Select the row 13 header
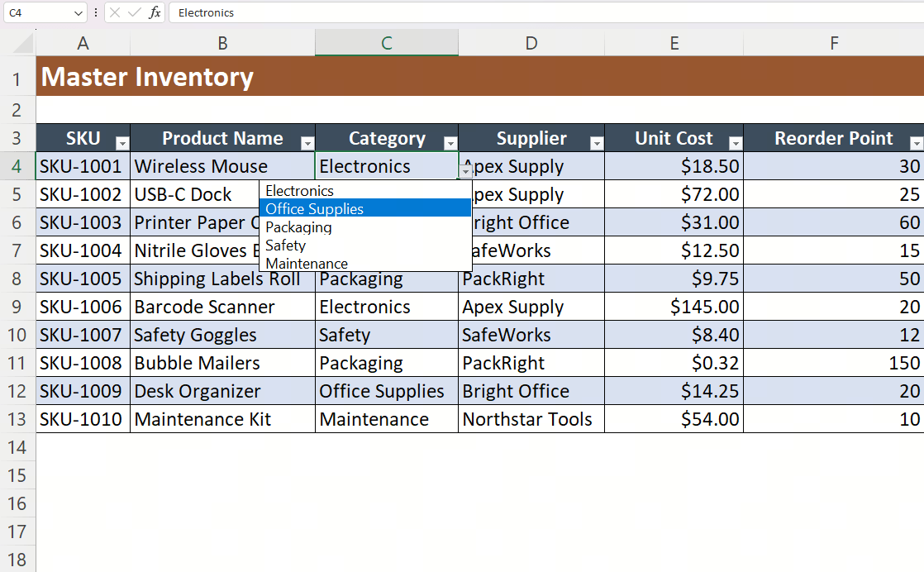 (x=17, y=419)
